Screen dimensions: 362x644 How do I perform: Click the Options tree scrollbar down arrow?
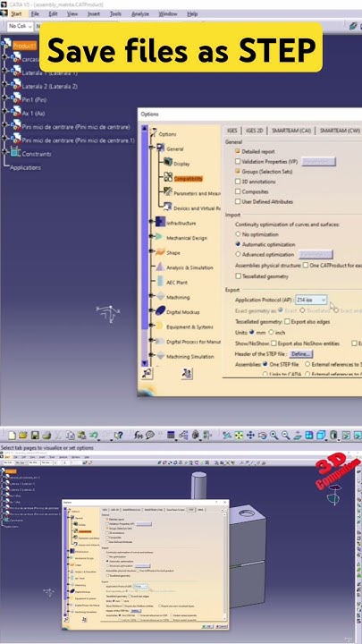click(x=145, y=363)
